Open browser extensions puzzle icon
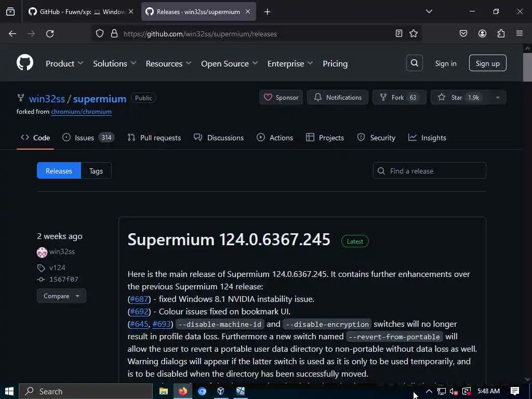The width and height of the screenshot is (532, 399). (x=501, y=33)
